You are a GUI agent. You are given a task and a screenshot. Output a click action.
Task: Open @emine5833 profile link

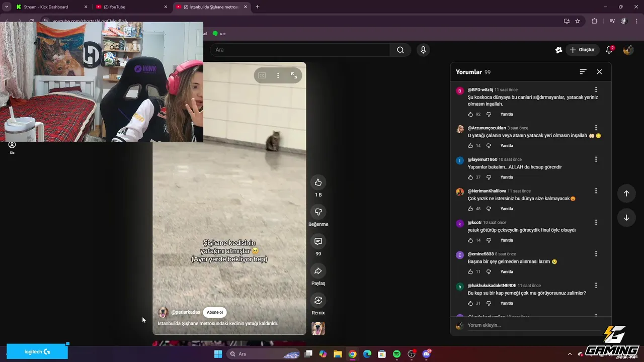coord(480,254)
